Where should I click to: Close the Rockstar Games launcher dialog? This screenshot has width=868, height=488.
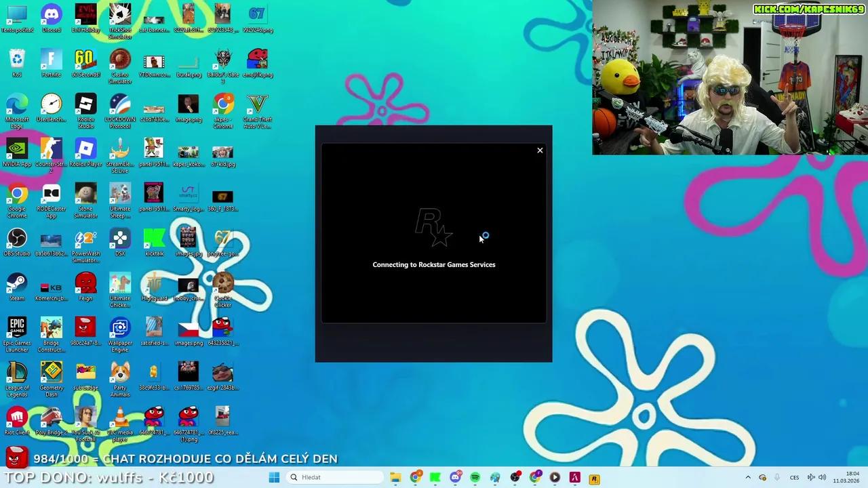coord(540,150)
